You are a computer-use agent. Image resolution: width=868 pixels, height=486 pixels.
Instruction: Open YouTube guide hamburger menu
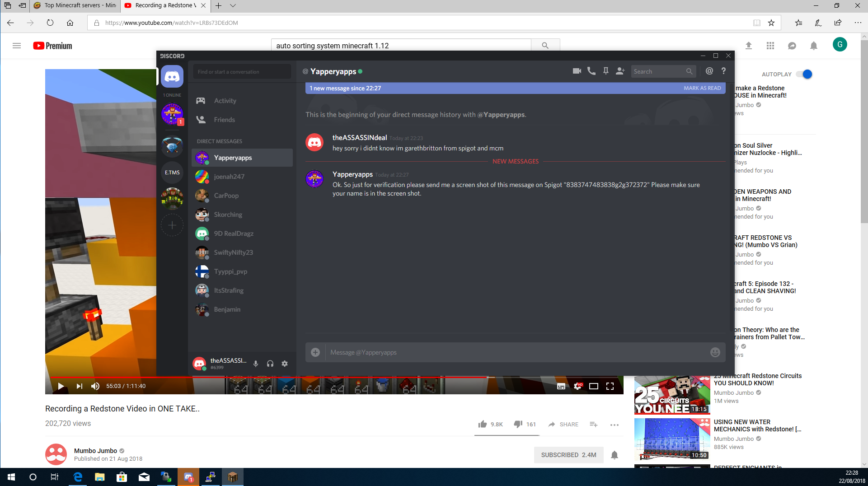click(17, 46)
